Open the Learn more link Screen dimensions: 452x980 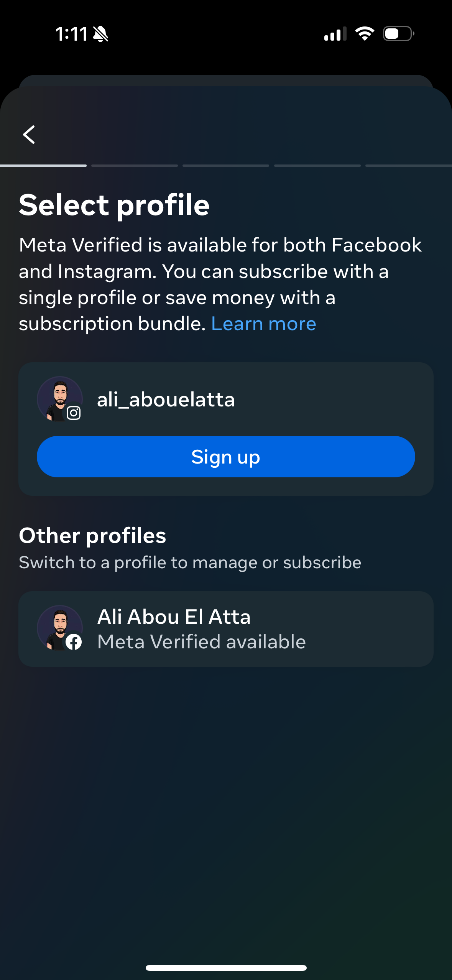[x=263, y=324]
